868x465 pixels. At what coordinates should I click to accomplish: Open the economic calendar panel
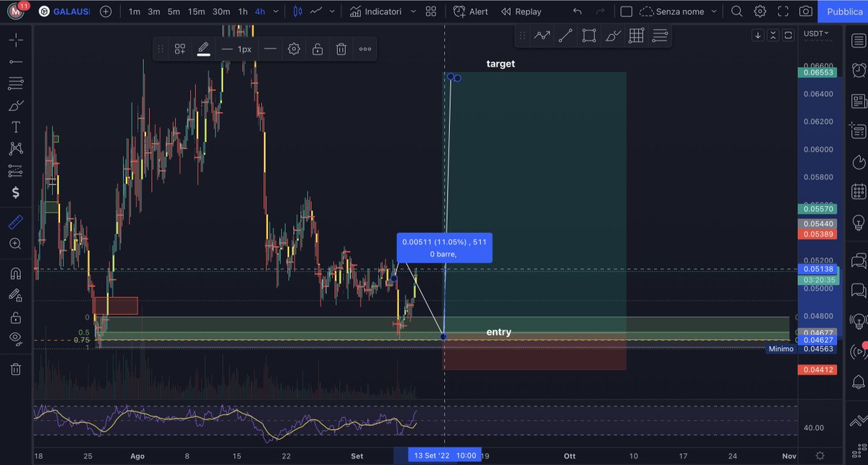click(859, 191)
